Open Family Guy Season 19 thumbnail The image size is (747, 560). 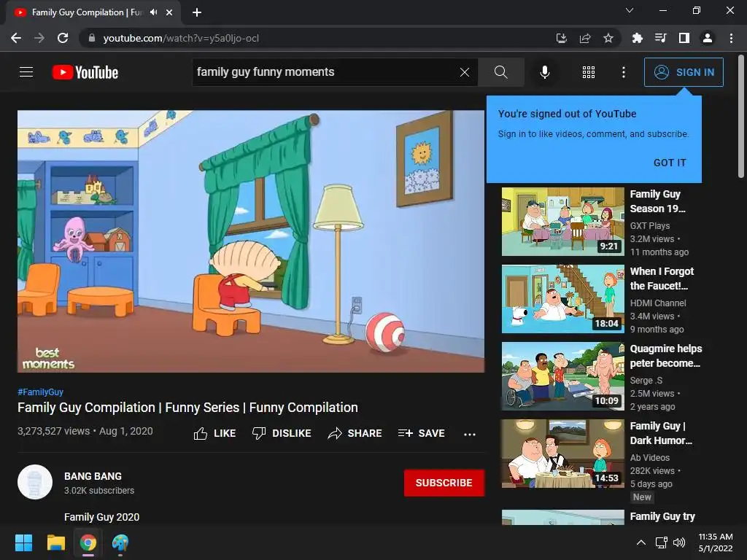pos(562,222)
